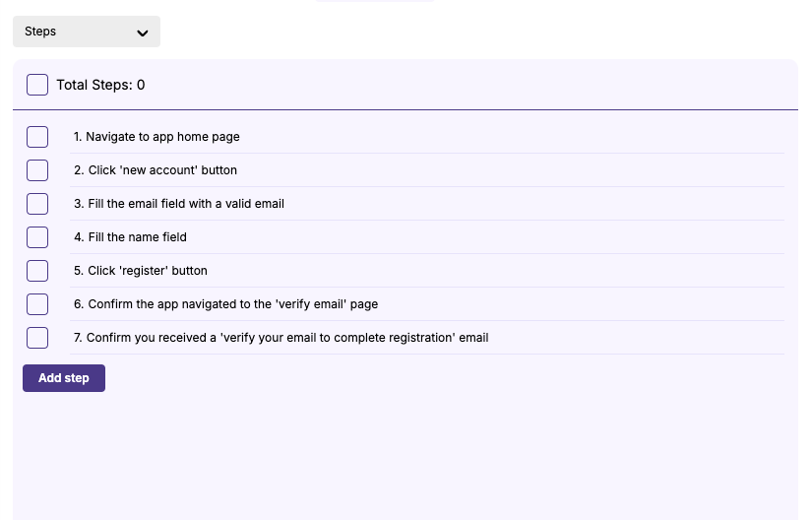This screenshot has width=812, height=520.
Task: Click the Add step button
Action: click(x=64, y=378)
